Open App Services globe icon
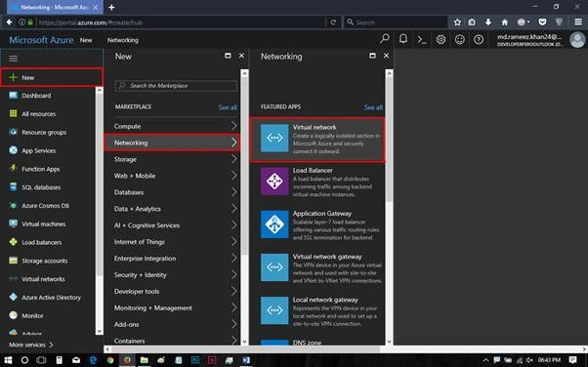588x367 pixels. 13,150
